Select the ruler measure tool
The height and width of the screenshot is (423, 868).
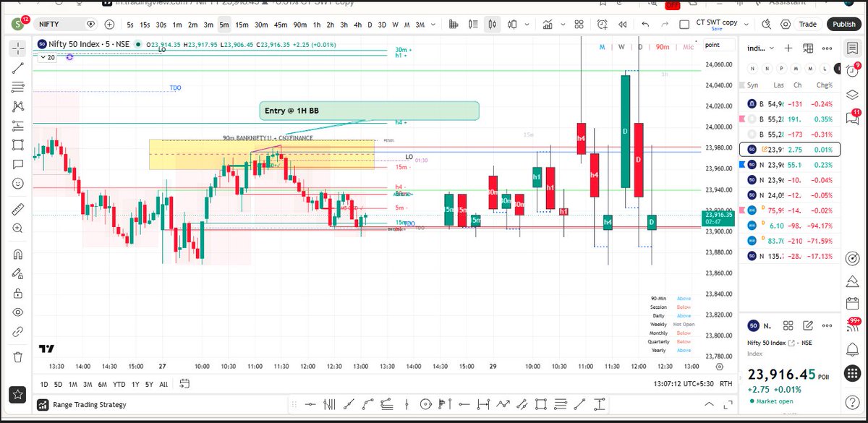click(18, 210)
